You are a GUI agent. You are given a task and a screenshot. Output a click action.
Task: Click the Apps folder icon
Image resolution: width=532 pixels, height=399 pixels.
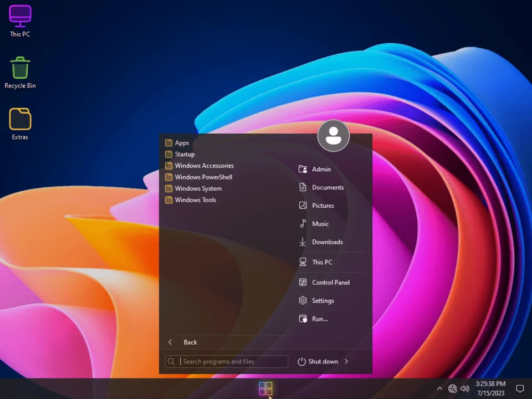(x=168, y=143)
